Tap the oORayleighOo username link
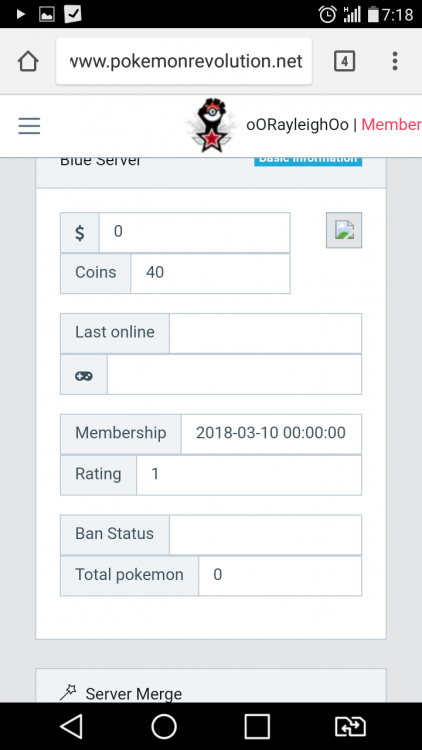 click(297, 125)
